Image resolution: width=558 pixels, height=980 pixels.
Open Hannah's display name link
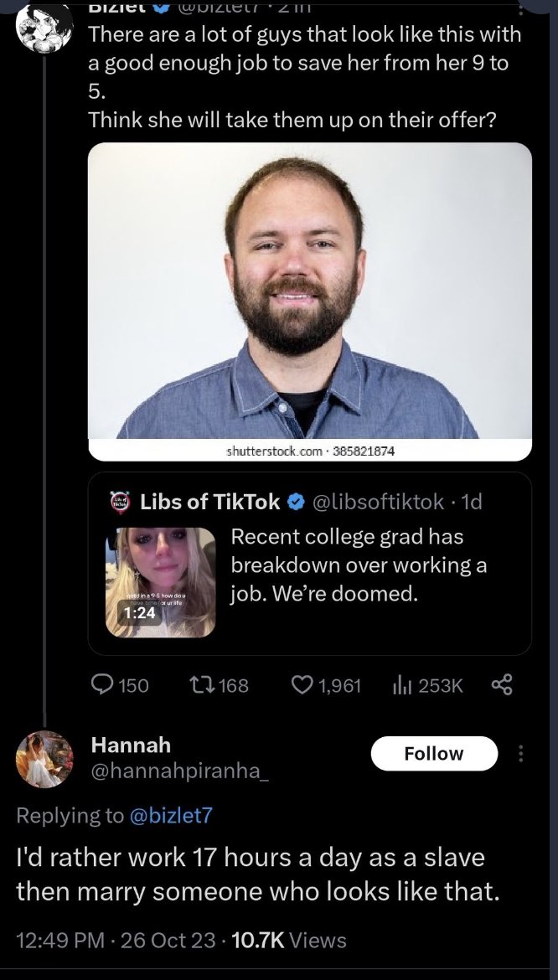pos(130,745)
